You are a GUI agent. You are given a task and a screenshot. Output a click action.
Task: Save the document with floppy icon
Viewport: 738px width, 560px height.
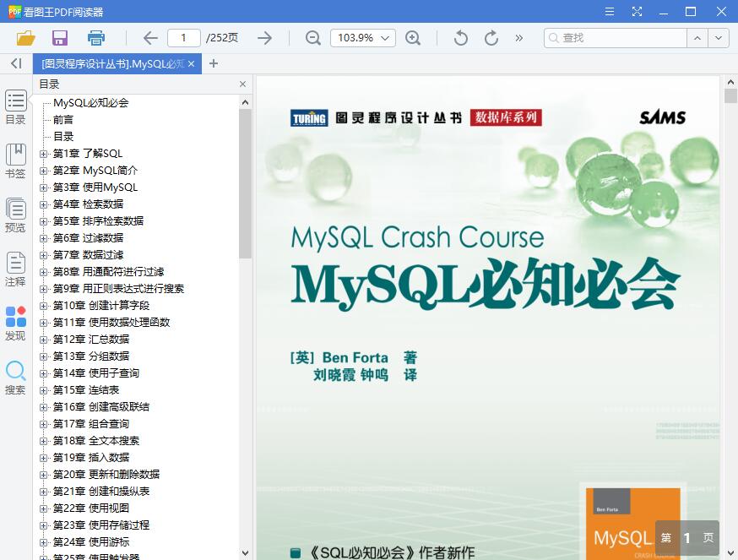(60, 38)
